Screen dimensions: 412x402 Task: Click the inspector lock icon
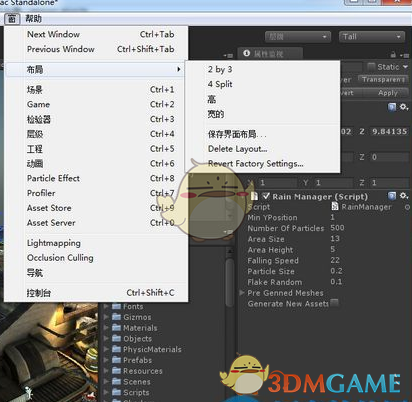393,55
